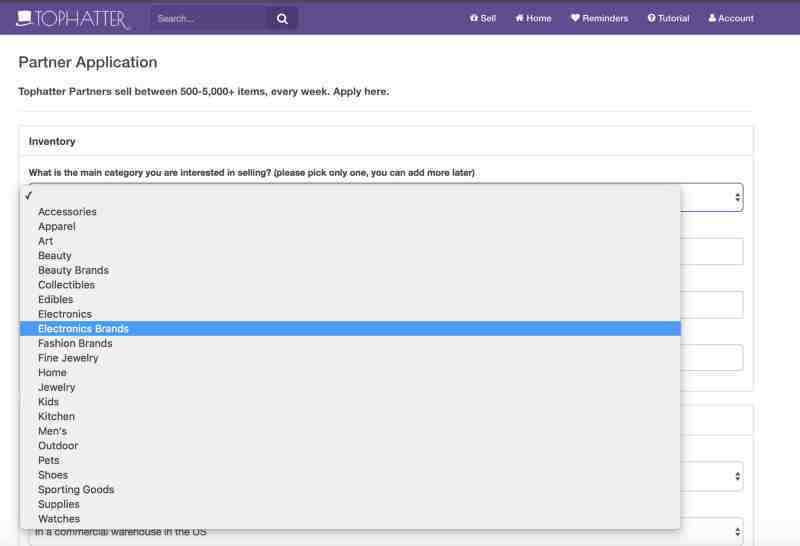Choose highlighted Electronics Brands option
Image resolution: width=800 pixels, height=546 pixels.
click(350, 329)
